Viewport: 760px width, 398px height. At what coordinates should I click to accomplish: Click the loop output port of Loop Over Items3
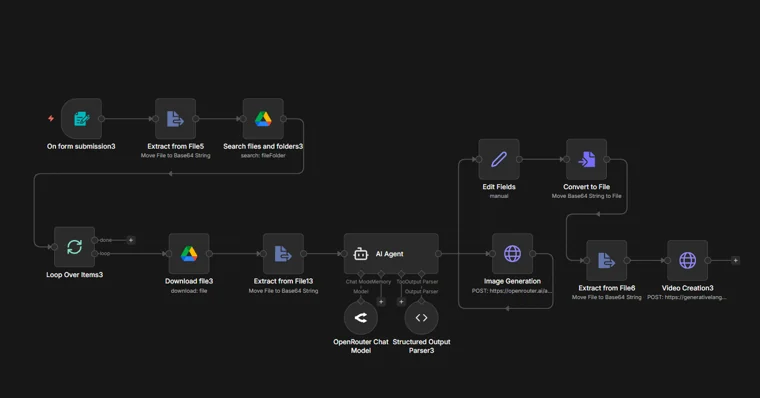pyautogui.click(x=95, y=254)
